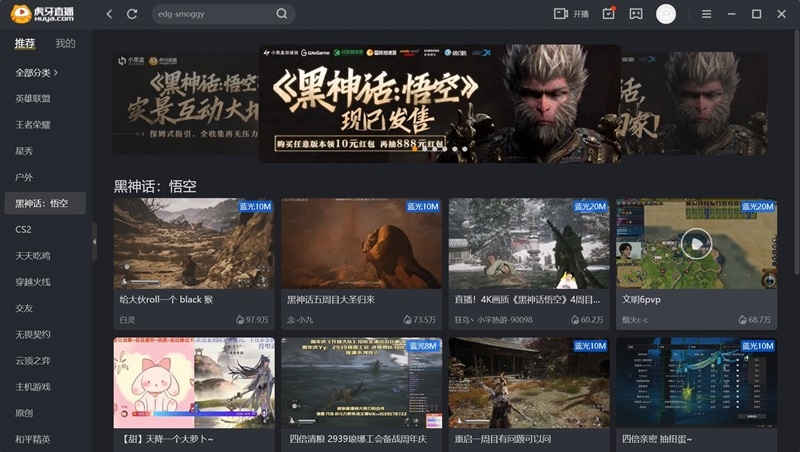Open stream thumbnail 黑神话五周目大圣归来
Viewport: 800px width, 452px height.
coord(361,243)
